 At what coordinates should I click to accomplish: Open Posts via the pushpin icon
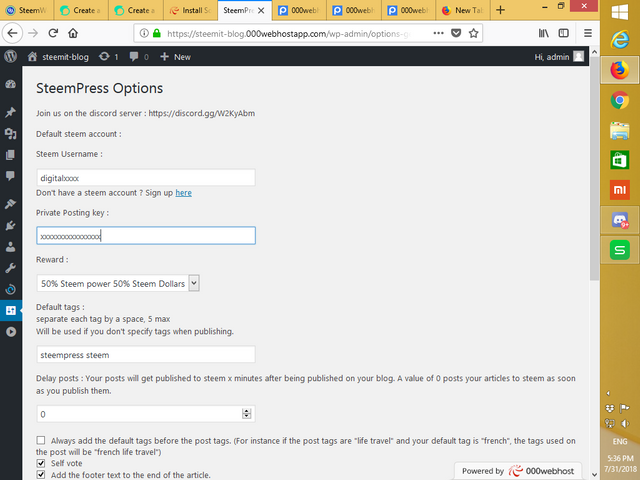tap(10, 111)
